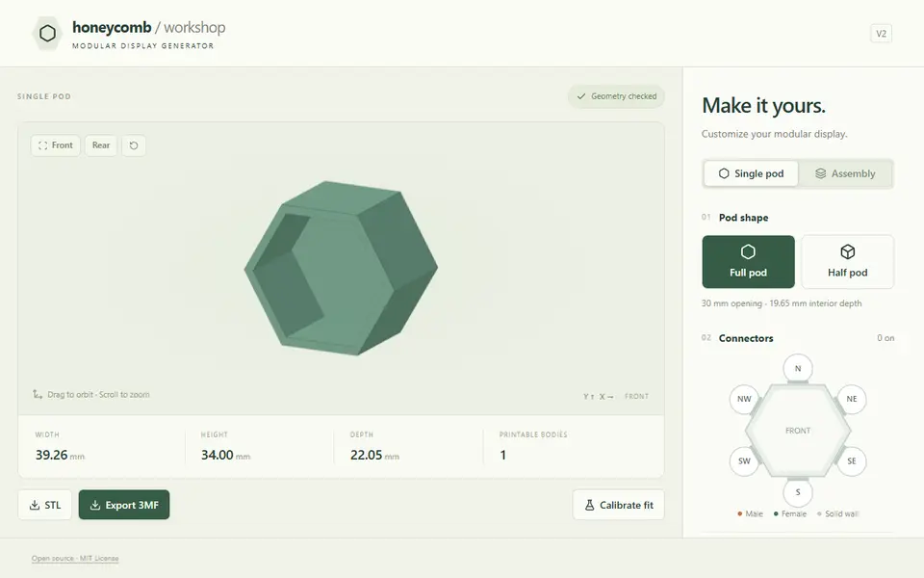Click the width value 39.26
Image resolution: width=924 pixels, height=578 pixels.
51,455
